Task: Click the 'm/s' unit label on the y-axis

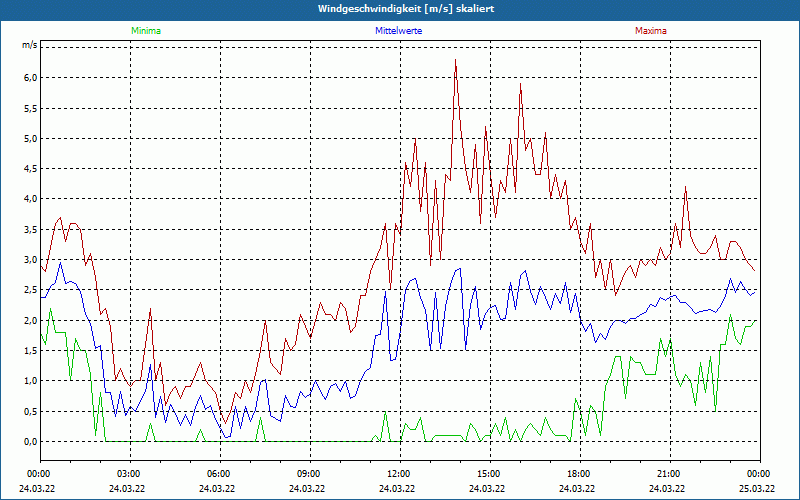Action: click(x=29, y=45)
